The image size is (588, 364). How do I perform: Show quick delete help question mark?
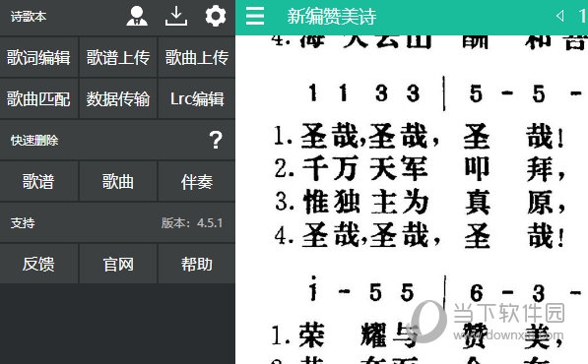[216, 140]
